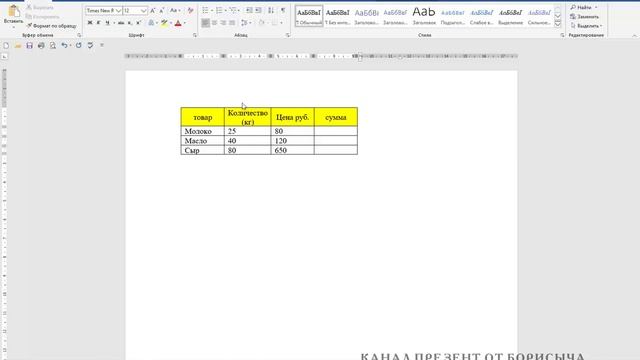Select the Без интервала style

pos(338,16)
